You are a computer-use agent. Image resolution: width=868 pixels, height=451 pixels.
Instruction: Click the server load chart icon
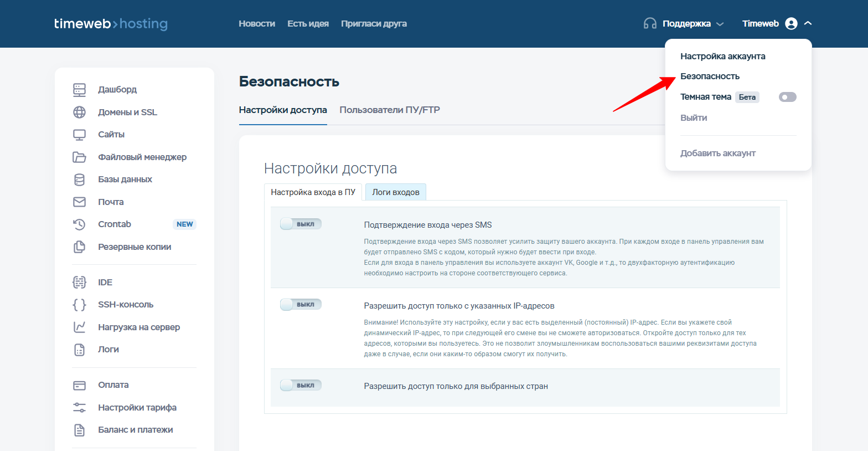pyautogui.click(x=80, y=327)
